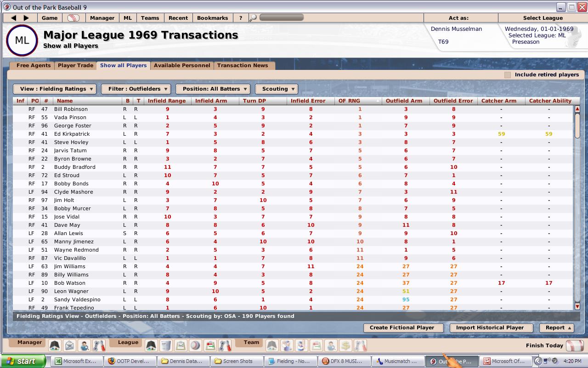Click the ML league logo circle
Screen dimensions: 588x368
pos(22,40)
